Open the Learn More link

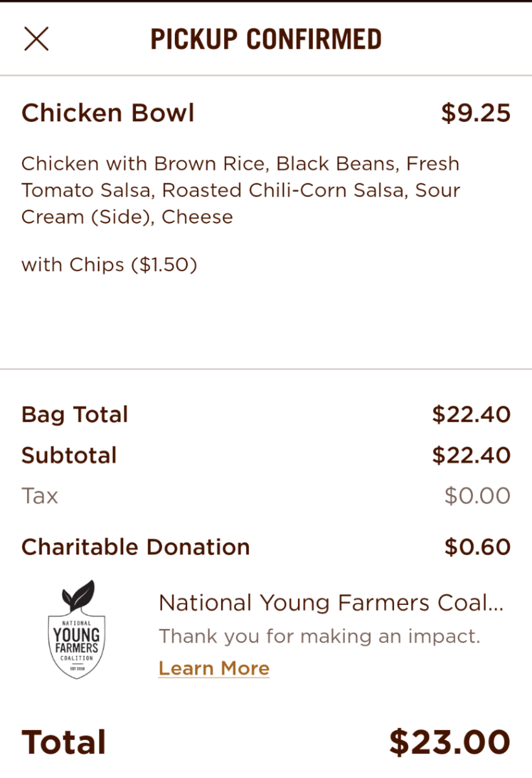pyautogui.click(x=214, y=668)
